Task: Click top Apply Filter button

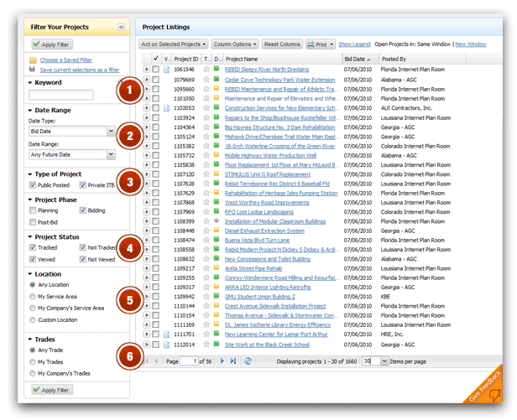Action: (x=52, y=44)
